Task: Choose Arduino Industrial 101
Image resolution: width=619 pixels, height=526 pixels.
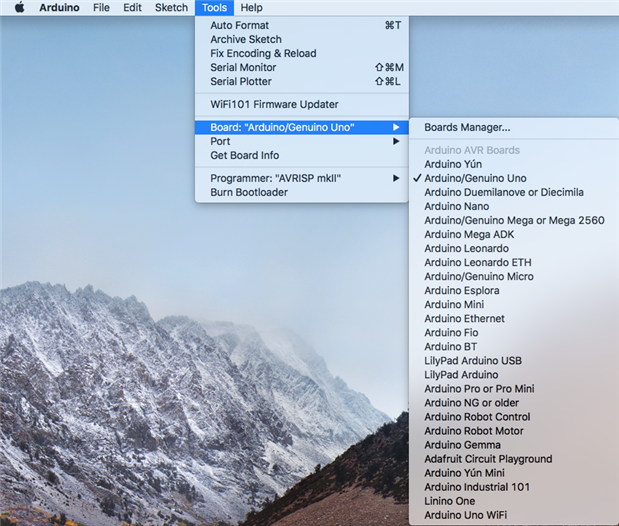Action: click(514, 487)
